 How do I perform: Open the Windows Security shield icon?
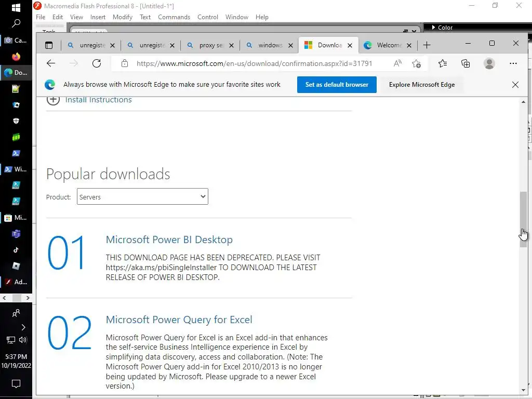(x=16, y=121)
